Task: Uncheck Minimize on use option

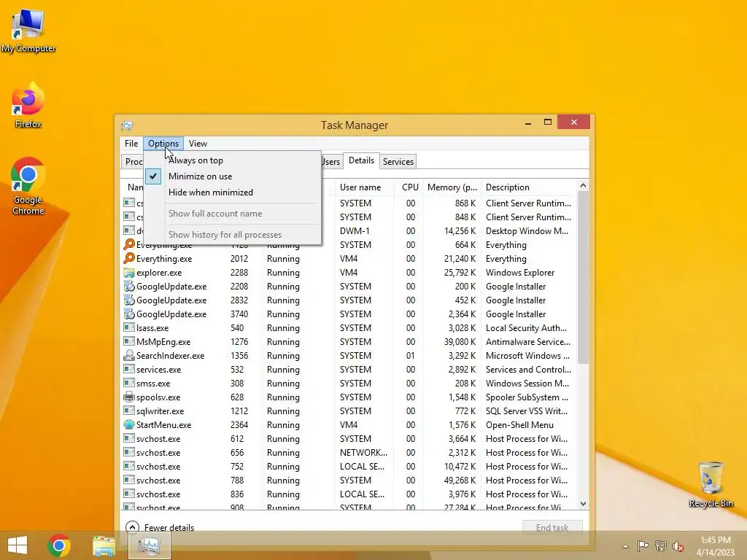Action: click(x=233, y=176)
